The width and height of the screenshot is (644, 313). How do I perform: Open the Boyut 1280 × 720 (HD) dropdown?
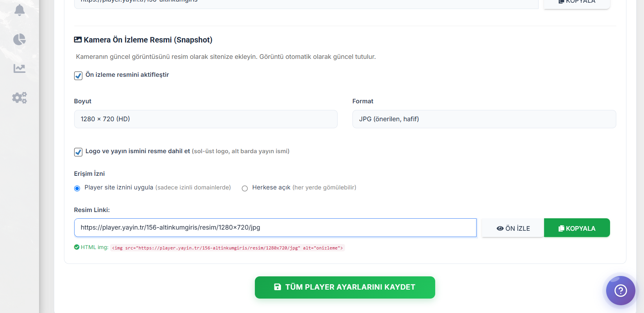coord(206,119)
